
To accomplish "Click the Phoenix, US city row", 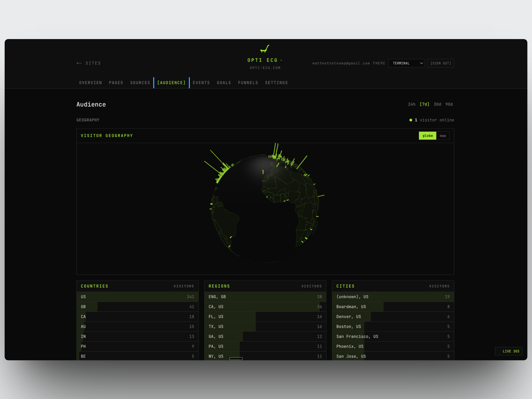I will click(393, 347).
